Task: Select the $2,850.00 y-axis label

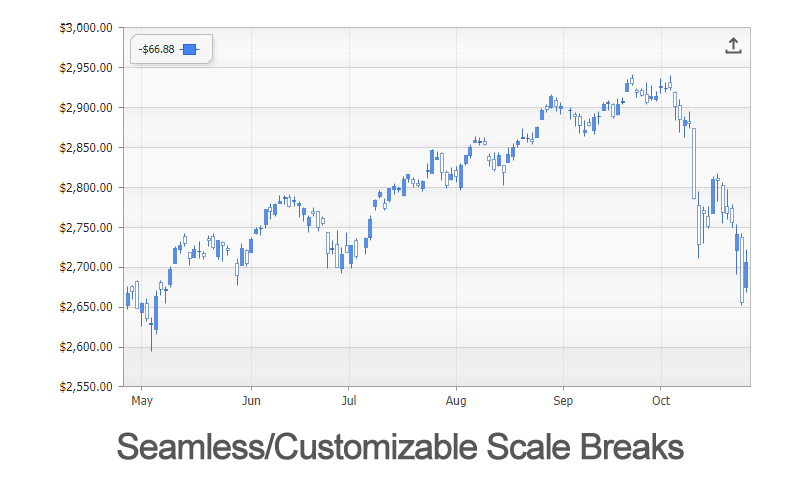Action: [86, 148]
